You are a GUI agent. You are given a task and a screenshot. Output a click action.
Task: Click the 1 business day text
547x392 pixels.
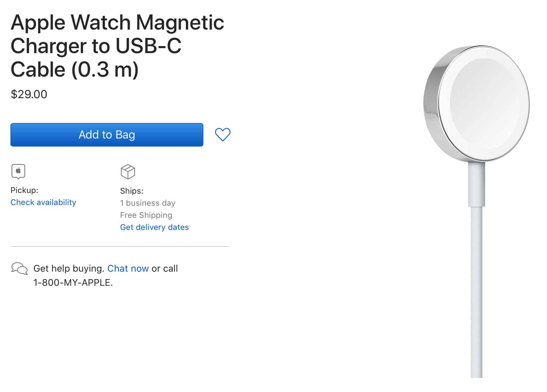[x=148, y=203]
